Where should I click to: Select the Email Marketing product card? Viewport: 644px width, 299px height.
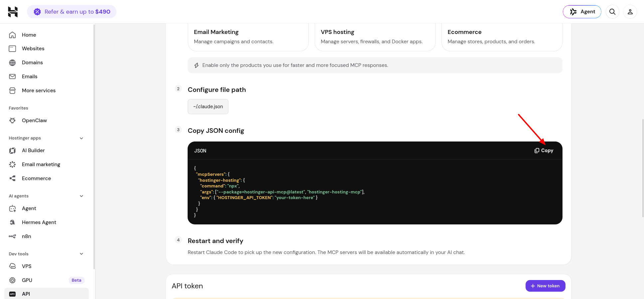248,37
